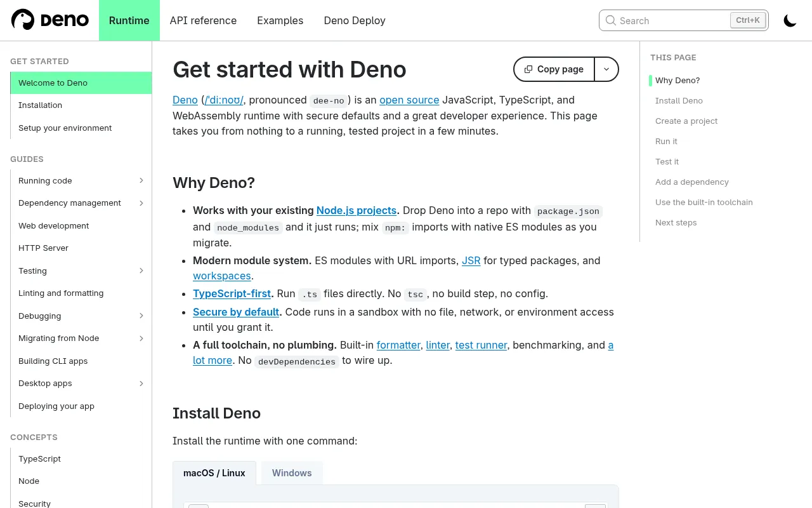Follow the JSR link
Viewport: 812px width, 508px height.
pos(471,260)
